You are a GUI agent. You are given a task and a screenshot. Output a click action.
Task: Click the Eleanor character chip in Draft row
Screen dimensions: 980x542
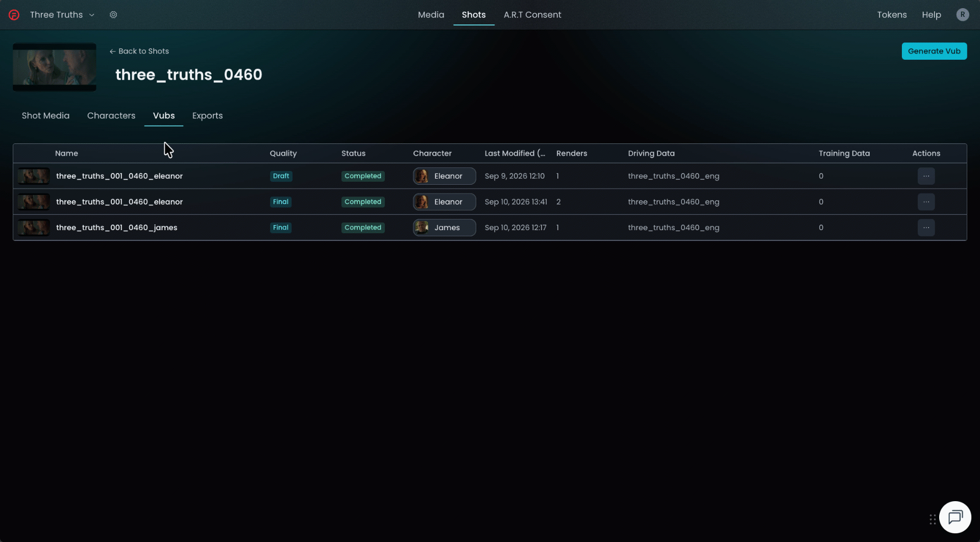pyautogui.click(x=444, y=176)
